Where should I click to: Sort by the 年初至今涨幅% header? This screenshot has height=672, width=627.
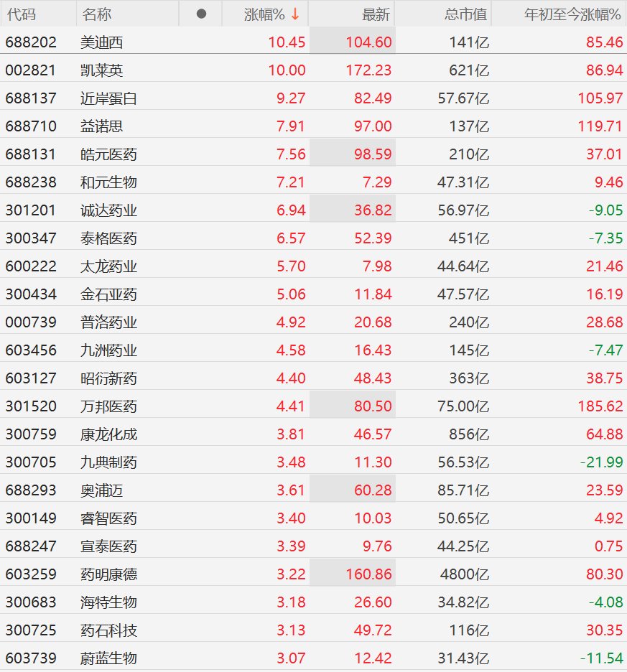coord(572,14)
